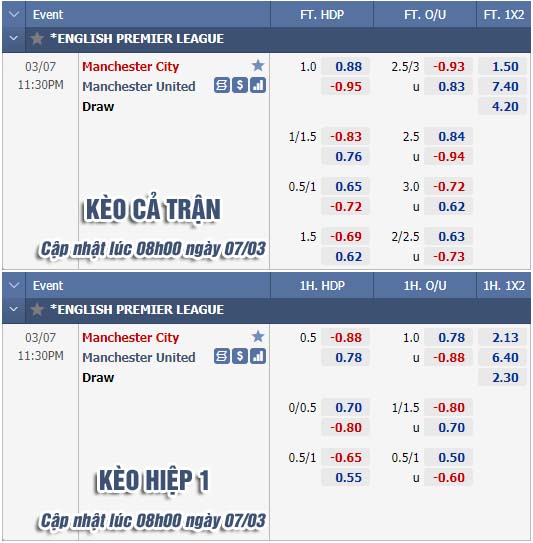This screenshot has width=533, height=543.
Task: Collapse top Event header chevron
Action: click(14, 15)
